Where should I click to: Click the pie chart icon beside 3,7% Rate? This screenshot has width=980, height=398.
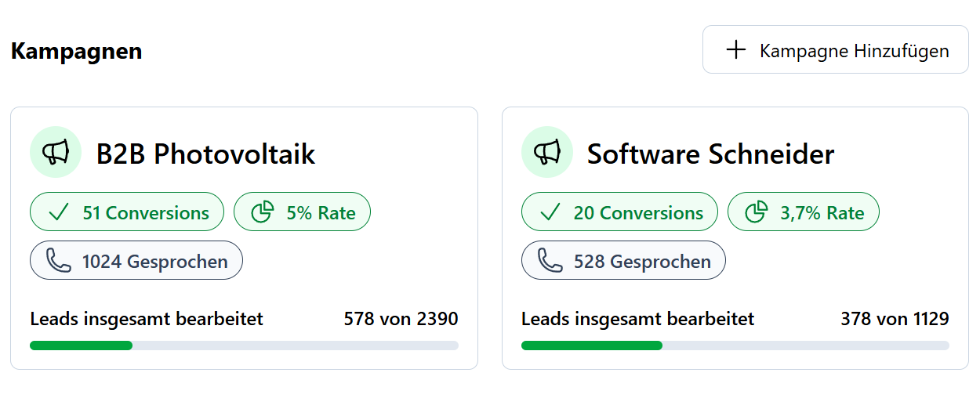(756, 212)
